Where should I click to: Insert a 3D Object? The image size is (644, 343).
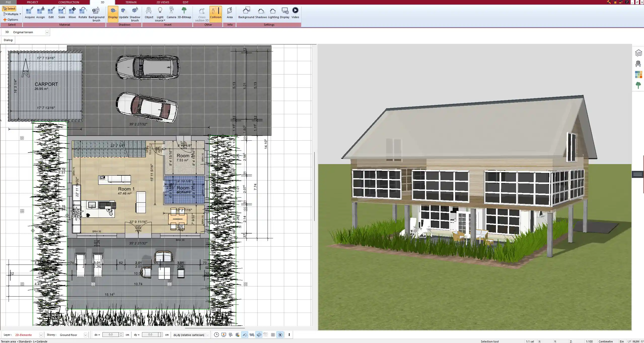pyautogui.click(x=149, y=13)
